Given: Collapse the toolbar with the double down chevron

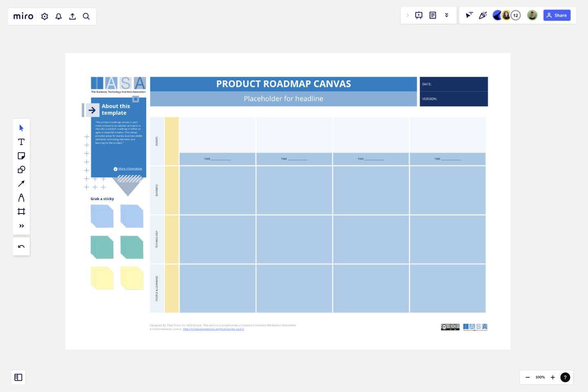Looking at the screenshot, I should pyautogui.click(x=447, y=15).
